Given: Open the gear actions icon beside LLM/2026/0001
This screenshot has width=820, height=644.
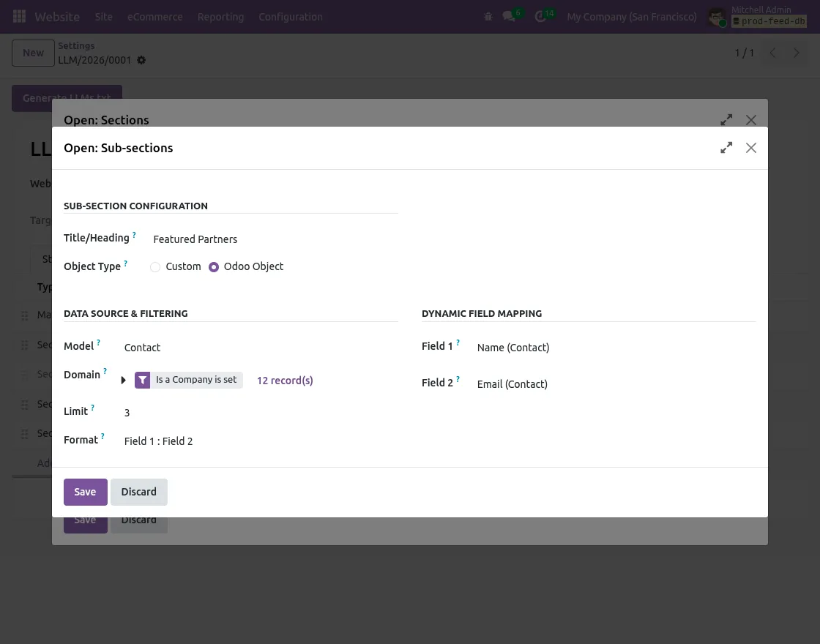Looking at the screenshot, I should tap(141, 60).
